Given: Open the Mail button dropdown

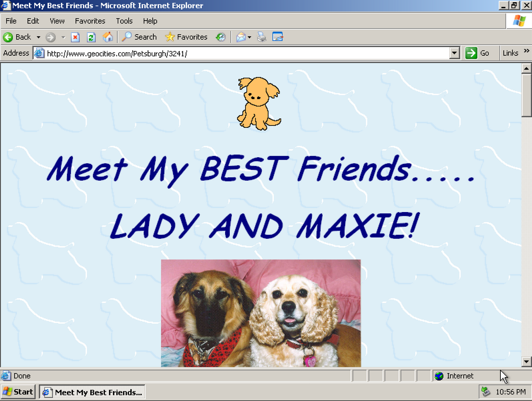Looking at the screenshot, I should [x=249, y=37].
